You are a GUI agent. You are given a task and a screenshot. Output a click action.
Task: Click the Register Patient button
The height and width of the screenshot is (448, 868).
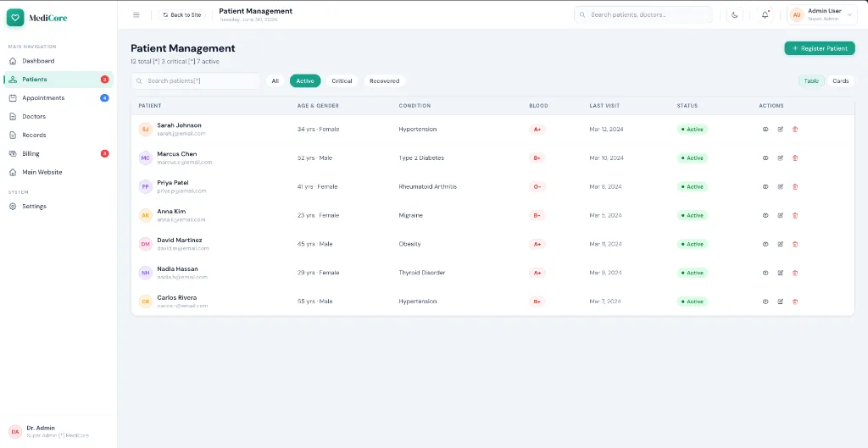click(820, 48)
